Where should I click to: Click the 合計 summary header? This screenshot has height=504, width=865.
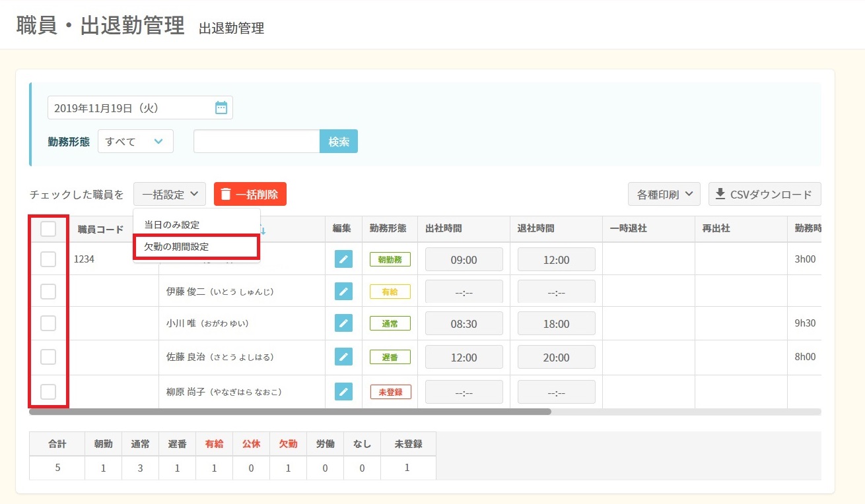pyautogui.click(x=57, y=444)
